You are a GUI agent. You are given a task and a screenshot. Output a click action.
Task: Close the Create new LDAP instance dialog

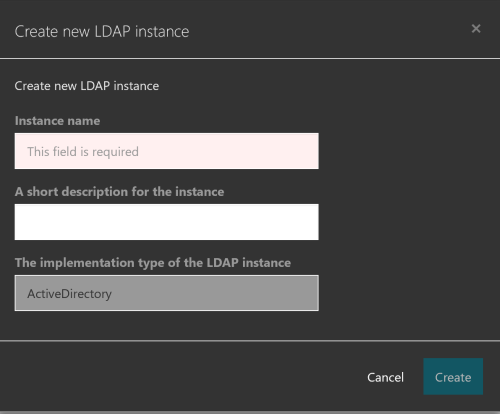pos(476,29)
